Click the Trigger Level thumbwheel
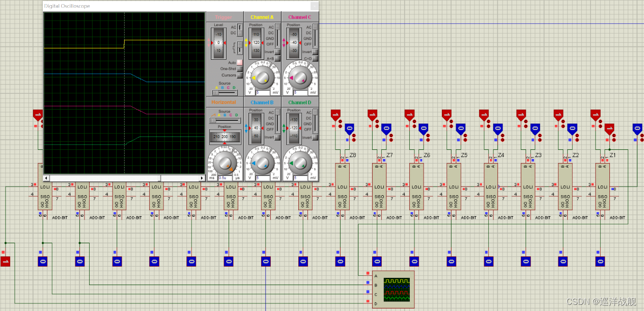Viewport: 644px width, 311px height. coord(219,43)
